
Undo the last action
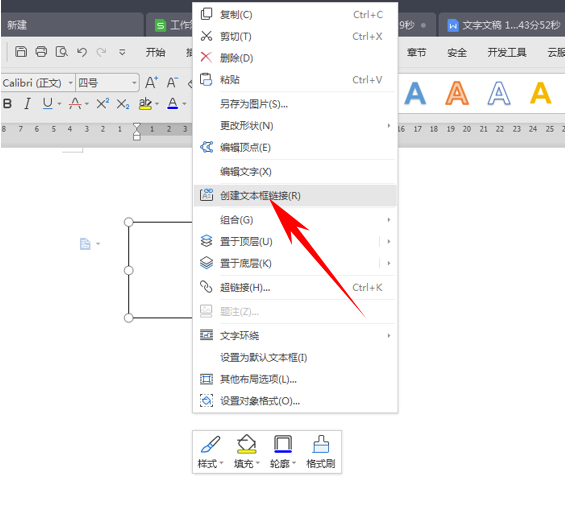pos(82,52)
